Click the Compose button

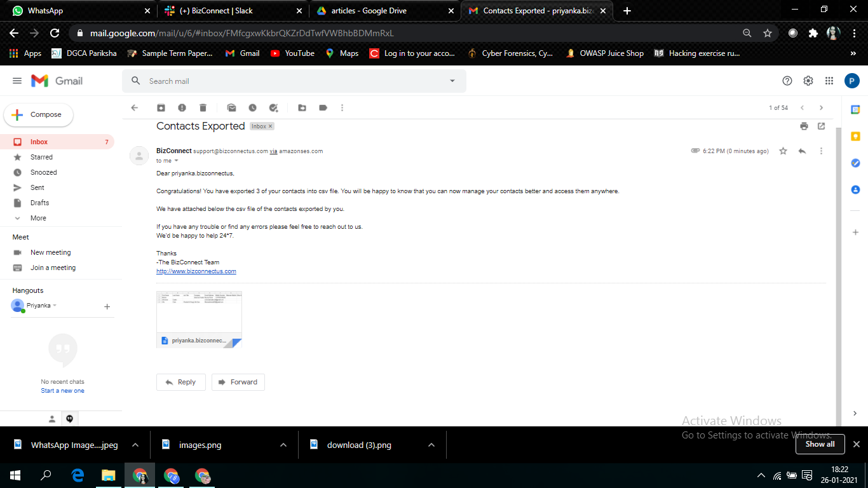(39, 115)
